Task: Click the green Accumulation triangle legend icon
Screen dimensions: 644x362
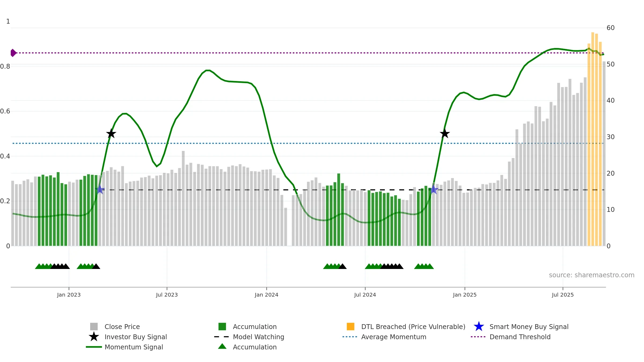Action: tap(222, 346)
